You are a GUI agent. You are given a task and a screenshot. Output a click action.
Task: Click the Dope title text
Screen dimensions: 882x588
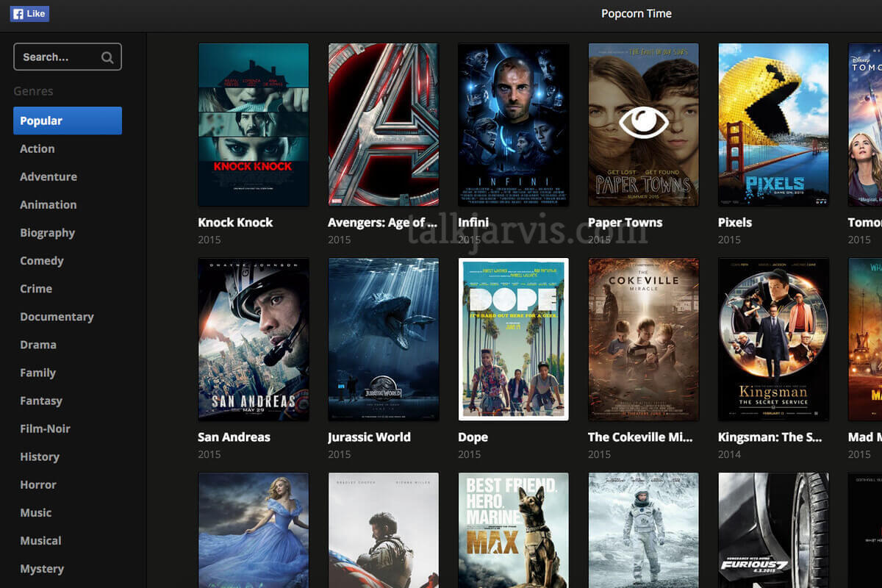point(473,437)
